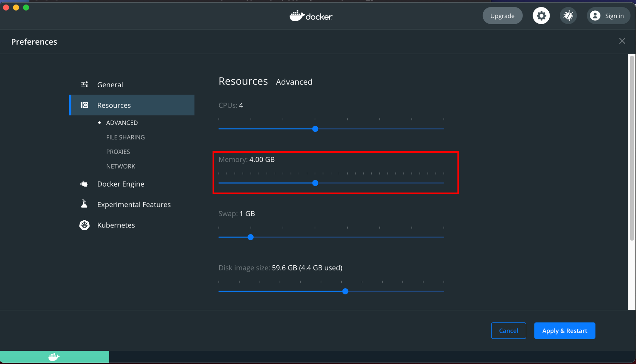Click the Experimental Features flask icon
The height and width of the screenshot is (364, 636).
(84, 204)
